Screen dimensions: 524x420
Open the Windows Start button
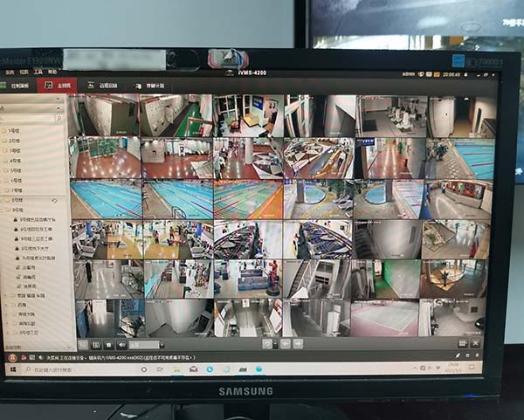(11, 369)
